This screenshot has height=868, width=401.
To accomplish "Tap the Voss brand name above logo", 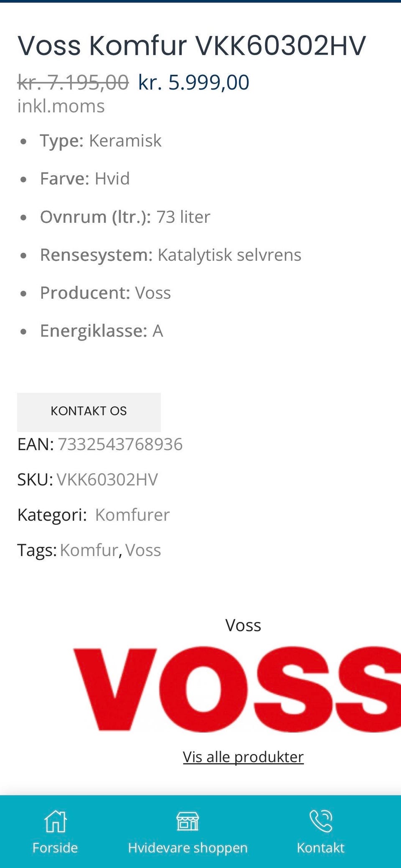I will (x=243, y=625).
